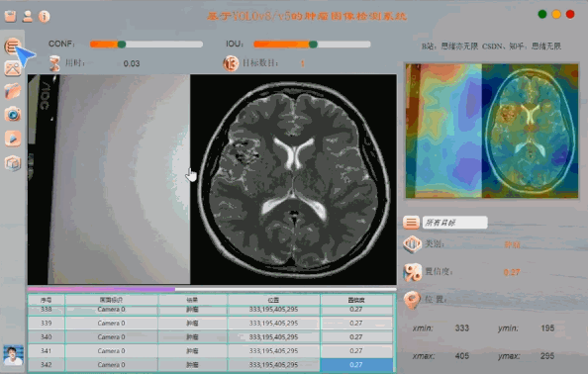This screenshot has width=588, height=374.
Task: Toggle the sidebar hamburger menu icon
Action: (x=13, y=47)
